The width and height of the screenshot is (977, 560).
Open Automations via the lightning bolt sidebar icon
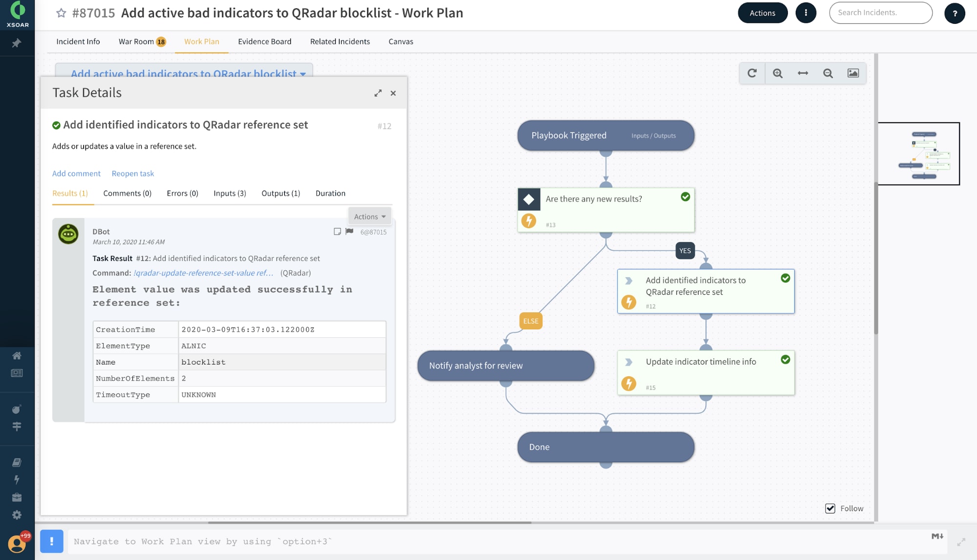(17, 479)
